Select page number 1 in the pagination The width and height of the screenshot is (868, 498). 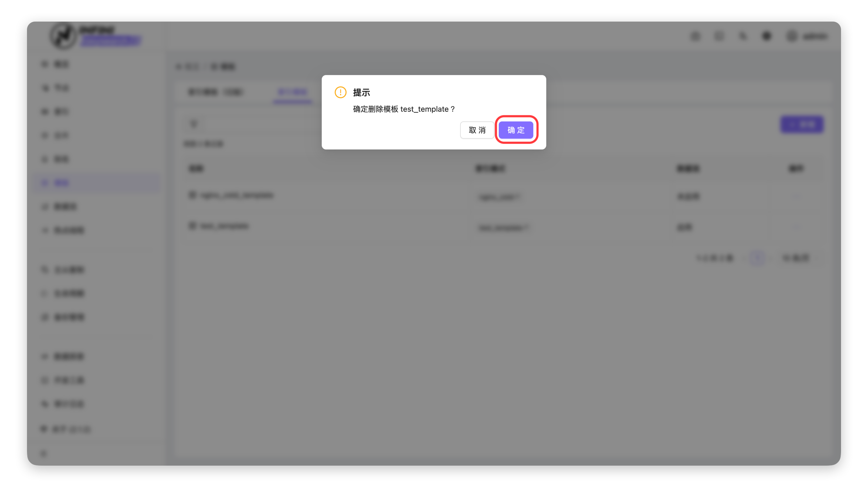758,258
